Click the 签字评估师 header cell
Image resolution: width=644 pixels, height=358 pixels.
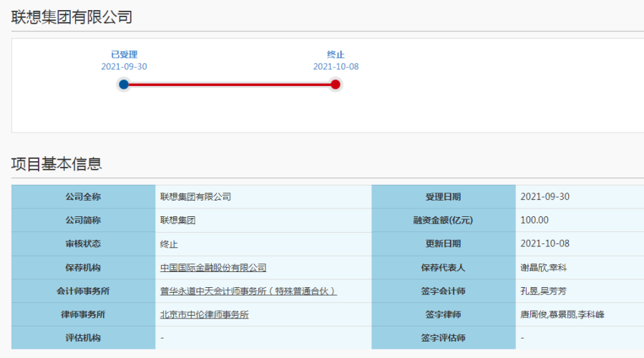(444, 338)
